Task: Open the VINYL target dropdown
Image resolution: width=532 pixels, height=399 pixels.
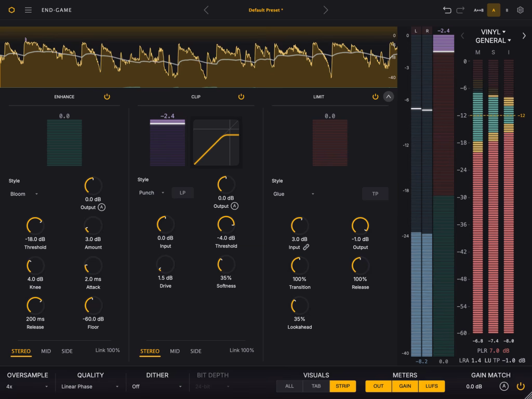Action: 493,32
